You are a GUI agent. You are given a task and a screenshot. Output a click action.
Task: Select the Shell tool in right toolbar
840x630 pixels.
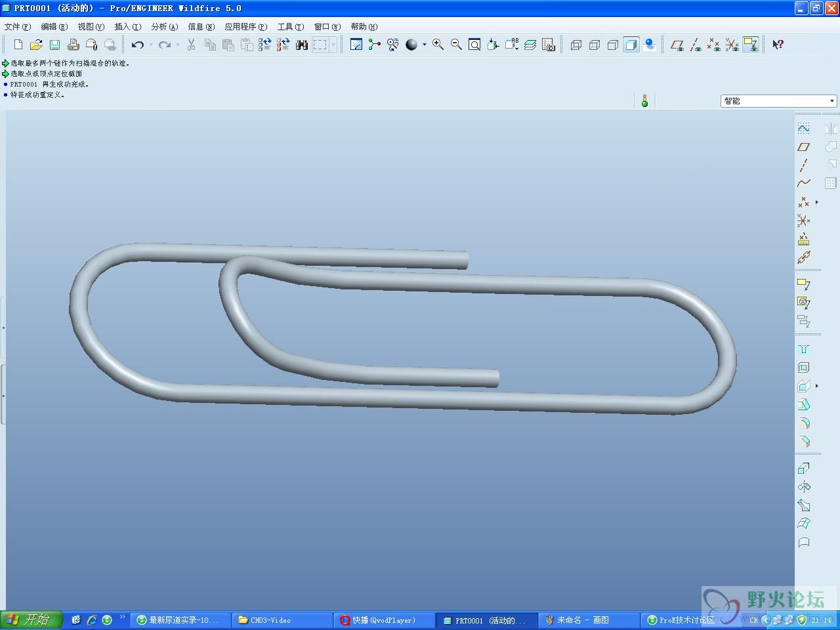click(804, 367)
